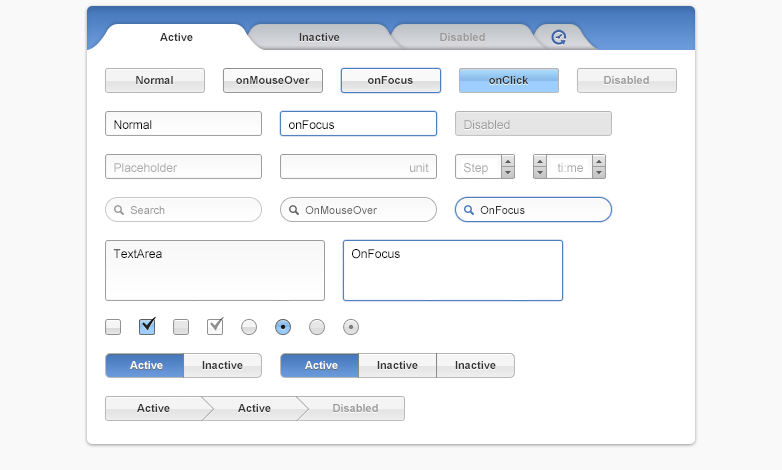Focus the Normal text input
The width and height of the screenshot is (782, 470).
(x=184, y=124)
